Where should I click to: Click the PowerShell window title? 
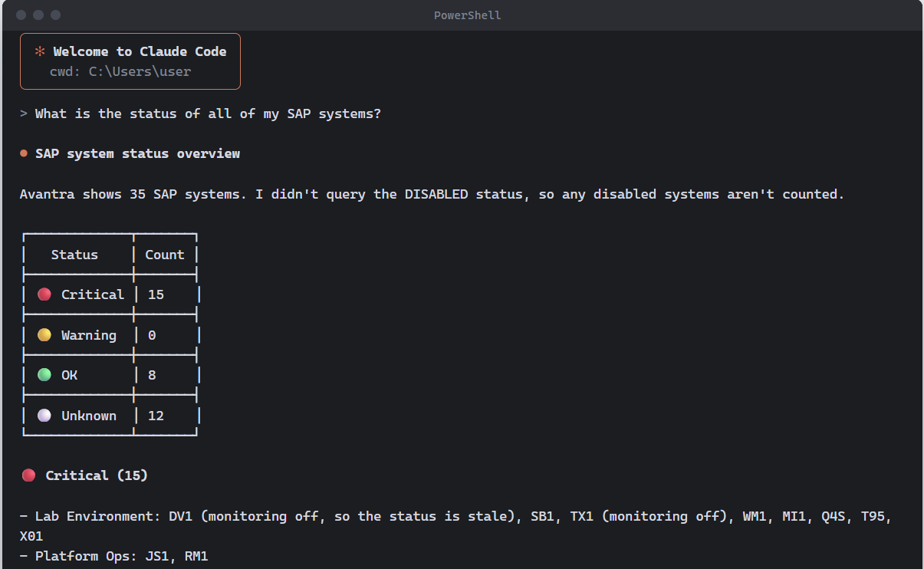point(467,15)
